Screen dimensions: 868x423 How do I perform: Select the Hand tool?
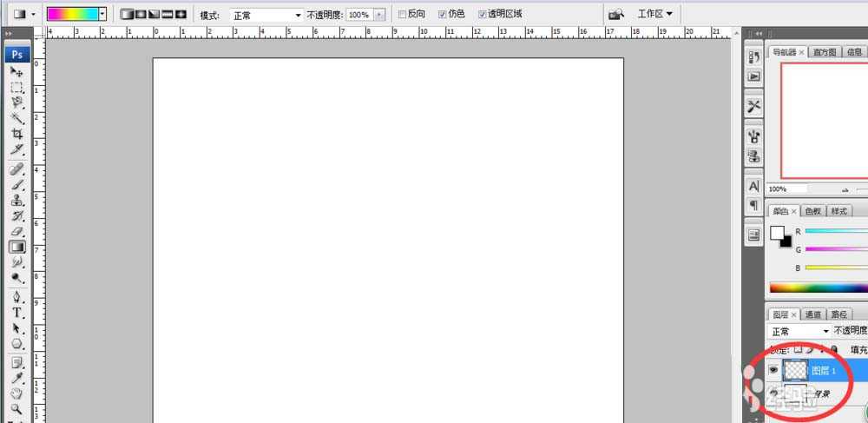[16, 393]
